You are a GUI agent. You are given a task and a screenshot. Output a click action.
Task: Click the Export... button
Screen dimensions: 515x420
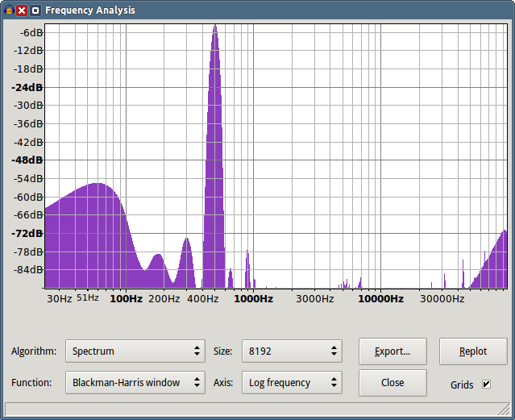pyautogui.click(x=392, y=351)
